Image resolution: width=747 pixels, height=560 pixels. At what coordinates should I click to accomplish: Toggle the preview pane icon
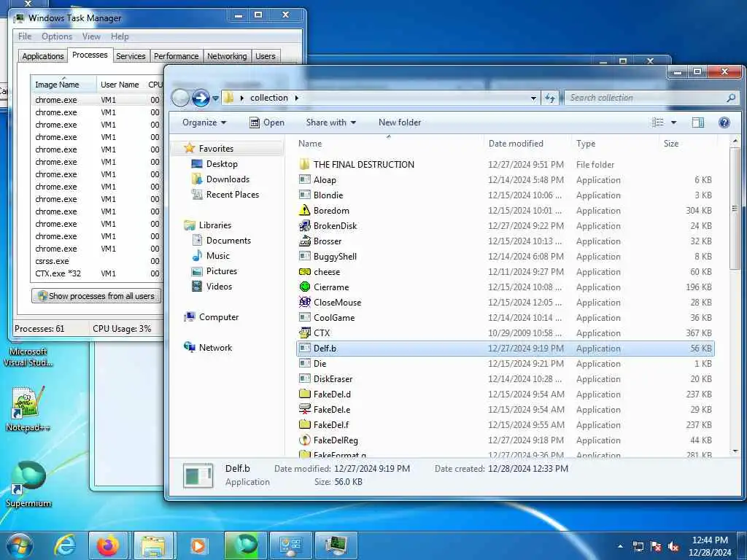697,122
